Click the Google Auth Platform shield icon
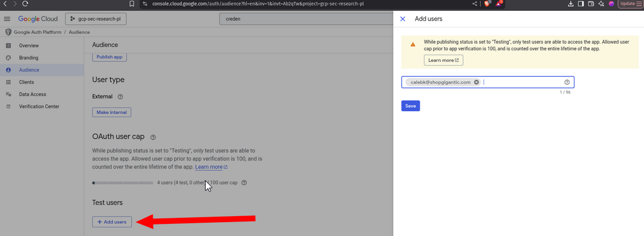 (x=8, y=32)
